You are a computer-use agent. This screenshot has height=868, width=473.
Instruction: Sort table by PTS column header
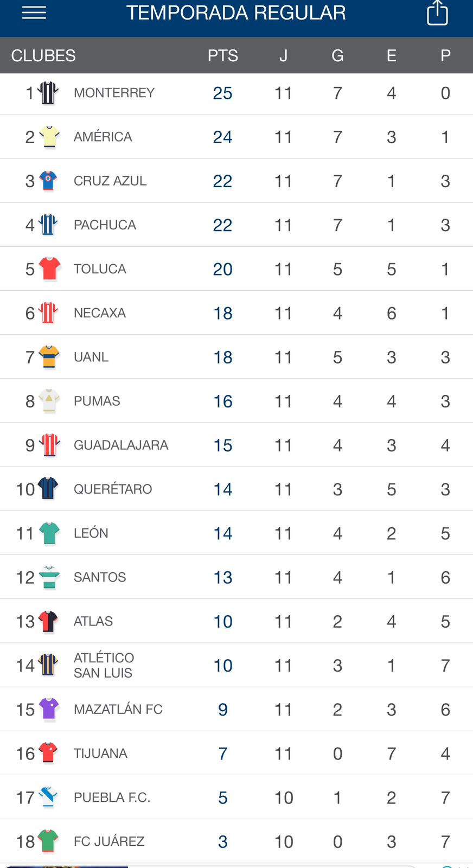(x=222, y=55)
